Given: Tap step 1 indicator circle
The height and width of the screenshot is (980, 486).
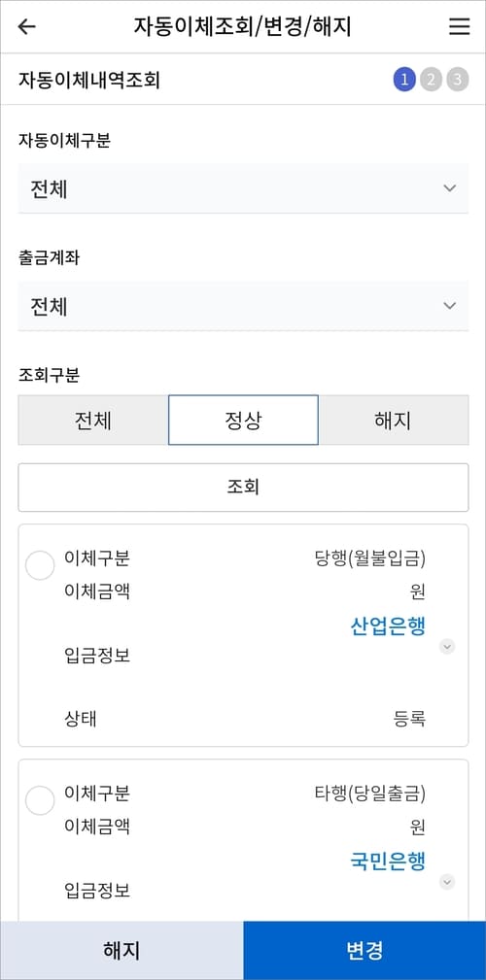Looking at the screenshot, I should tap(404, 80).
